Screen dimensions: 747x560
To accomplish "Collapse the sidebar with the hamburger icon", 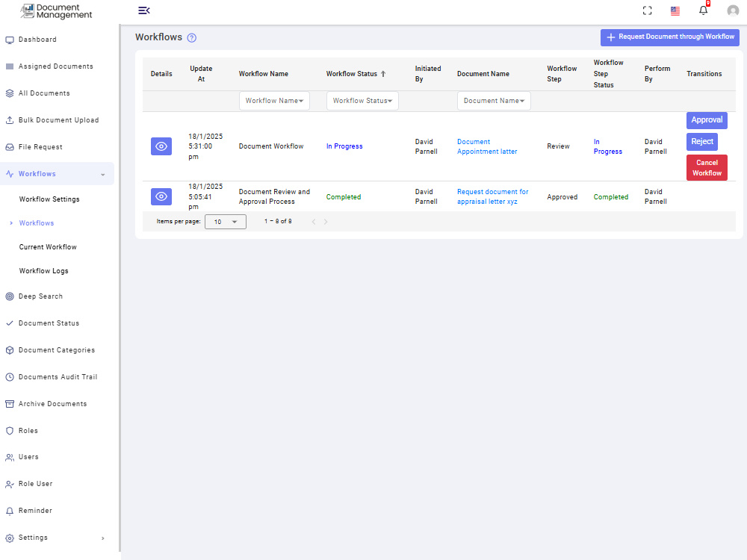I will click(144, 10).
